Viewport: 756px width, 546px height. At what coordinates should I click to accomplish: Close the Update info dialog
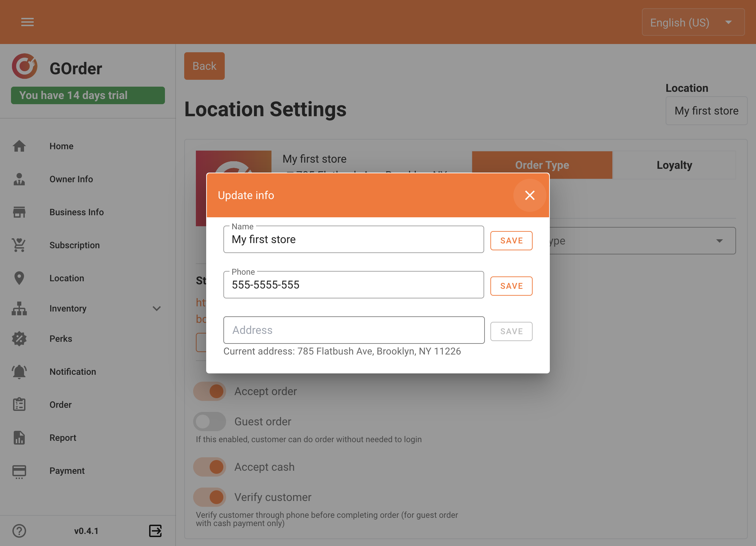[530, 195]
